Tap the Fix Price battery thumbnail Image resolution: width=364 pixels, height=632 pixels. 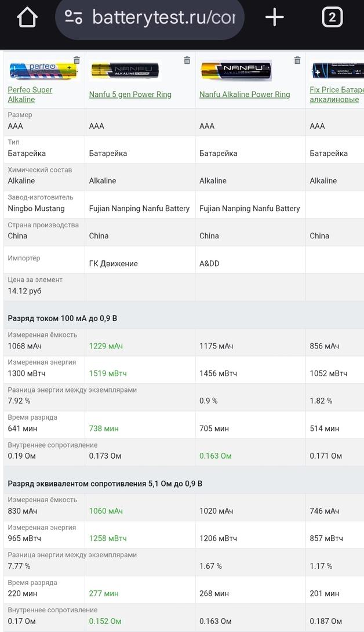(x=336, y=71)
